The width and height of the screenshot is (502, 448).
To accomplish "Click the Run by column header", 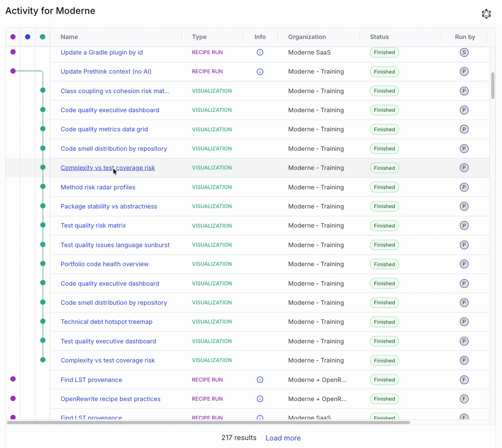I will click(x=465, y=37).
